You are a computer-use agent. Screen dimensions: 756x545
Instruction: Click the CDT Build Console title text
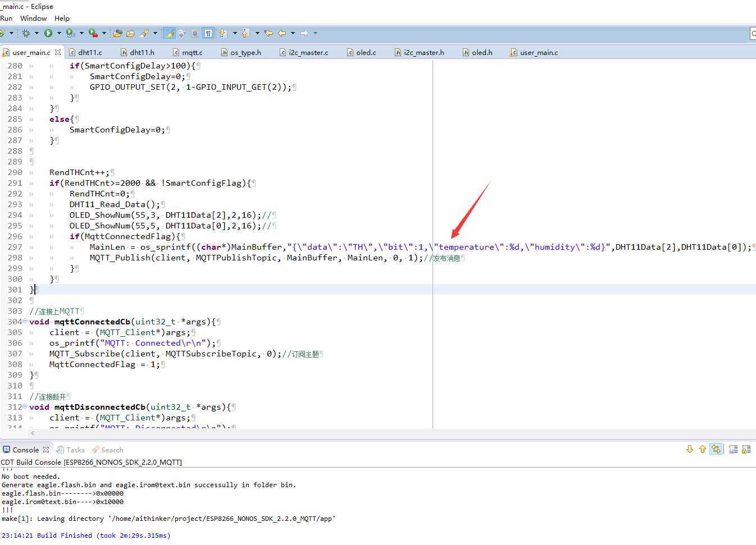92,462
